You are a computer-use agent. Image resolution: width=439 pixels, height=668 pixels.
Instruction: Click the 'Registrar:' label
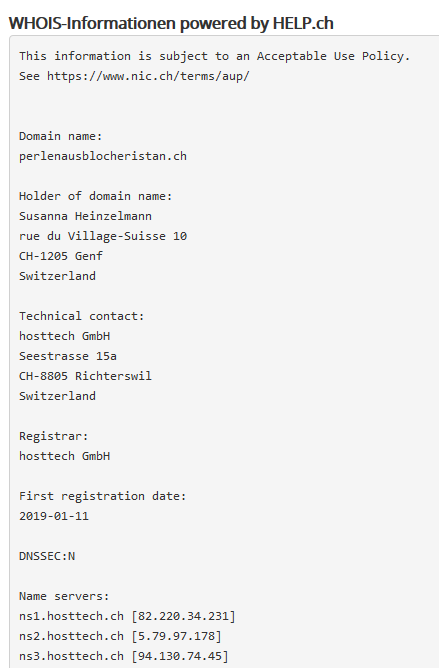click(54, 436)
